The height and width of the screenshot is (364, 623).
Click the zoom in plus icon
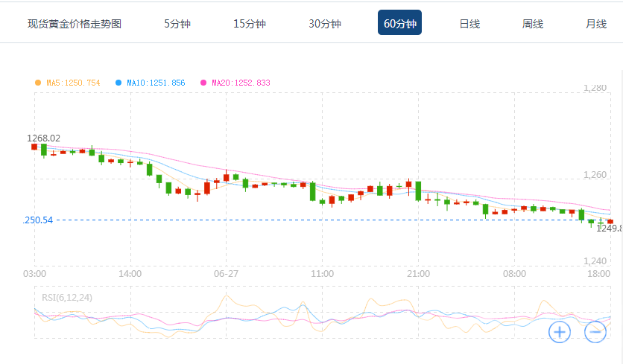pyautogui.click(x=560, y=331)
